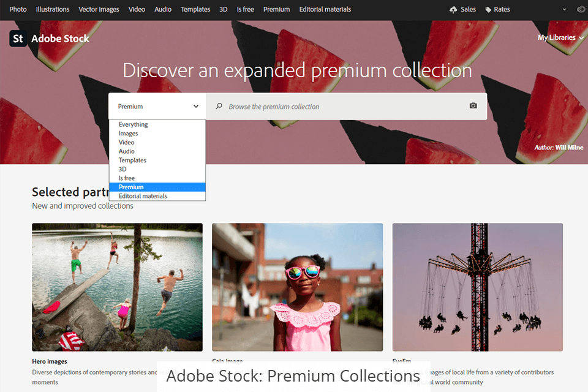Click the Adobe Stock brand name
This screenshot has height=392, width=588.
pos(60,39)
